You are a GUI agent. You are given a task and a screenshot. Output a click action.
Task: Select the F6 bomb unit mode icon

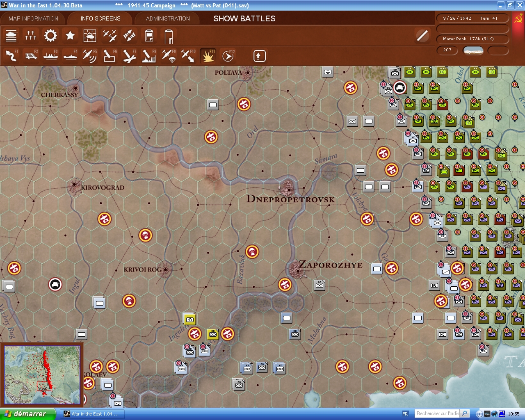tap(110, 56)
